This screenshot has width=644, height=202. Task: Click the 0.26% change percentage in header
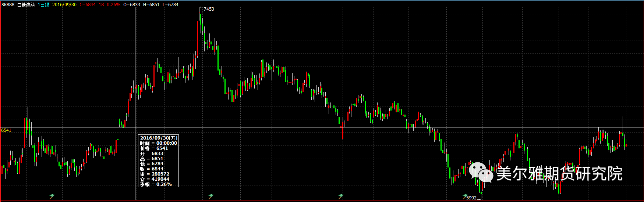coord(113,5)
